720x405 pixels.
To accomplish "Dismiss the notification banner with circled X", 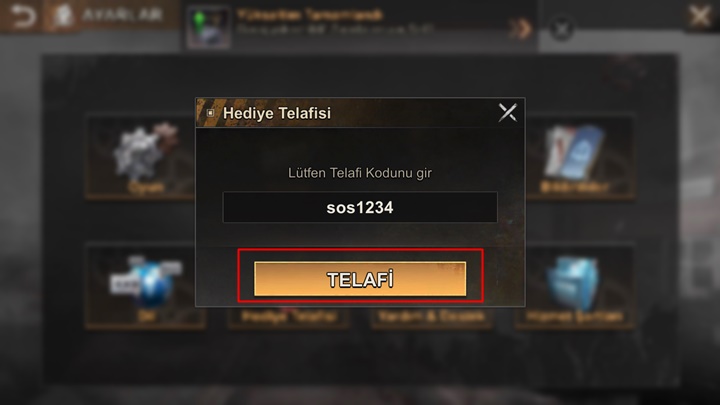I will coord(561,29).
